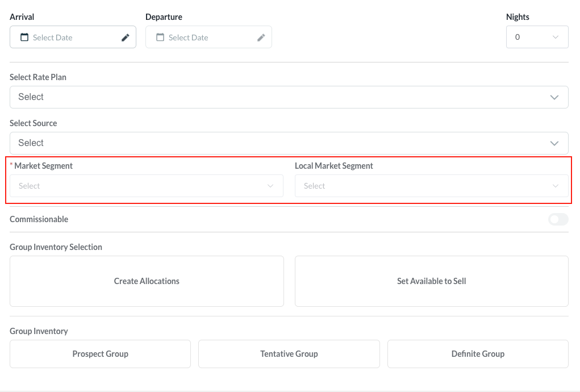Click the pencil edit icon for Arrival
This screenshot has height=392, width=580.
[x=126, y=37]
